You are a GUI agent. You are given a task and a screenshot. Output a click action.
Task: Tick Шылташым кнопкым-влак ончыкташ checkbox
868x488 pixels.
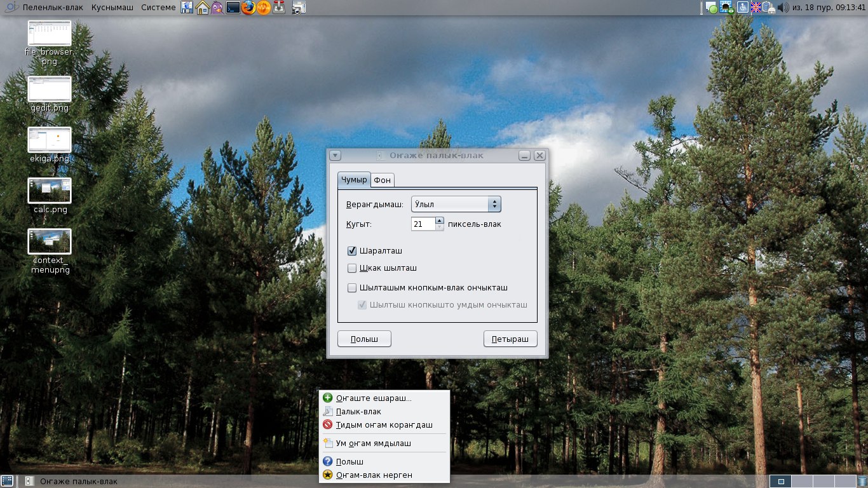[352, 288]
